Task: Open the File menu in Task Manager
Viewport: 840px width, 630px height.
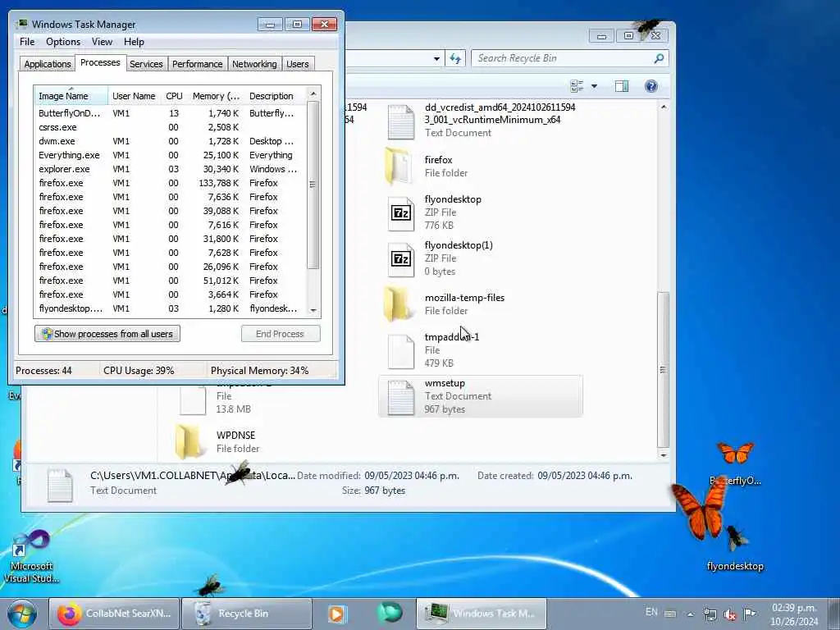Action: point(27,42)
